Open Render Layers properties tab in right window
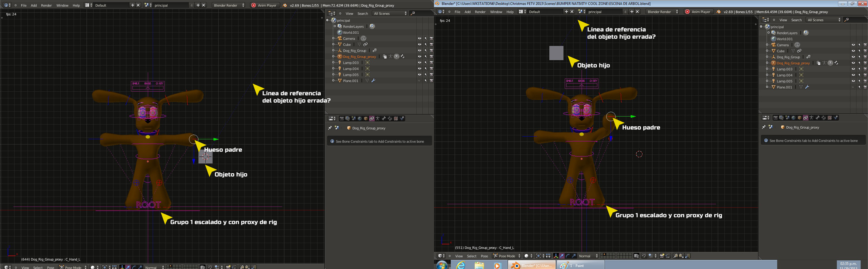 (781, 118)
